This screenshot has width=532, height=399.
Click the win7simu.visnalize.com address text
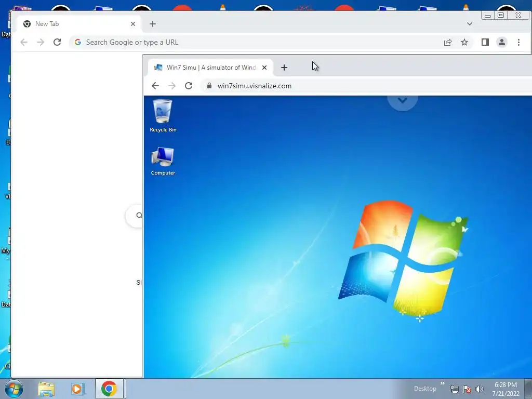(x=255, y=86)
